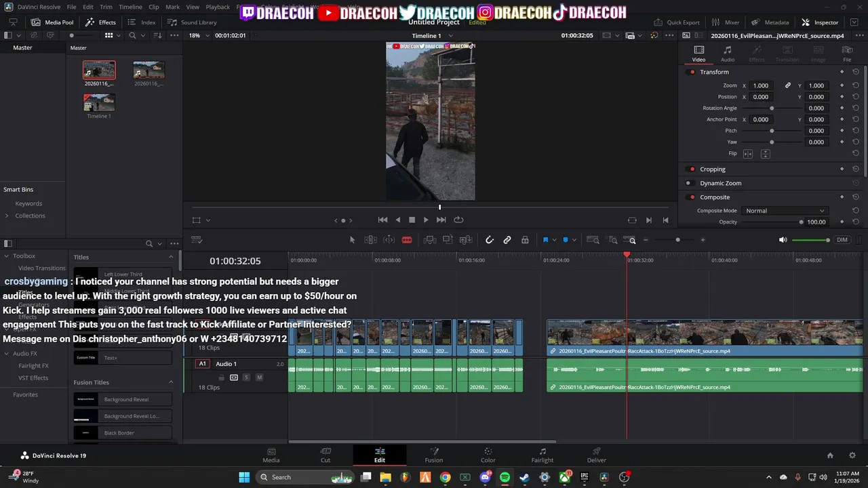Collapse the Fusion Titles section chevron
Image resolution: width=868 pixels, height=488 pixels.
[x=171, y=382]
